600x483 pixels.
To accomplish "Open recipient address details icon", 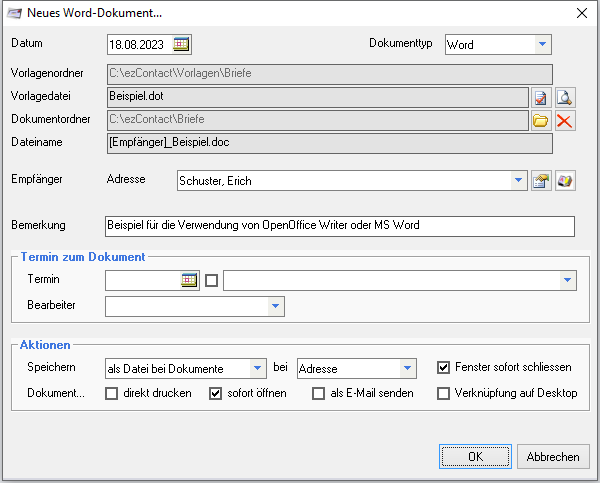I will pyautogui.click(x=541, y=181).
